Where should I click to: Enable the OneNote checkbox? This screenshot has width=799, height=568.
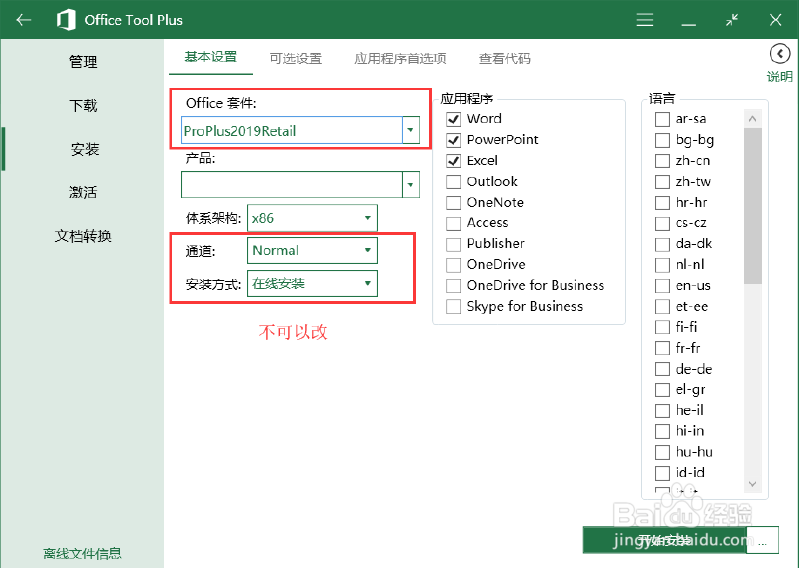454,203
